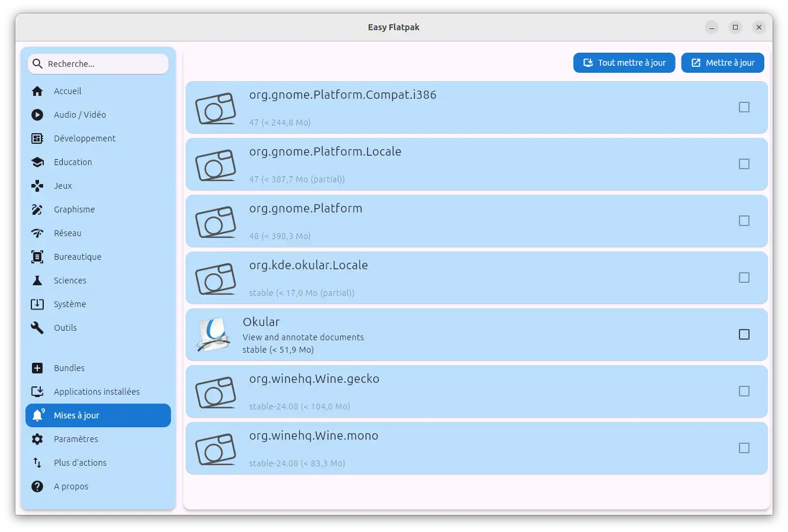The width and height of the screenshot is (788, 532).
Task: Click the Développement category icon
Action: (x=37, y=138)
